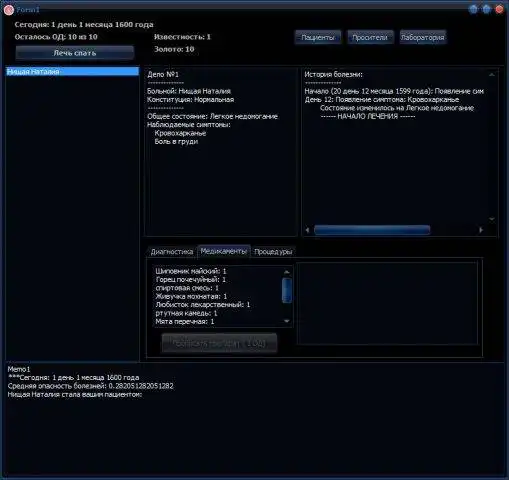This screenshot has height=480, width=509.
Task: Click 'Дело №1' heading
Action: click(163, 74)
